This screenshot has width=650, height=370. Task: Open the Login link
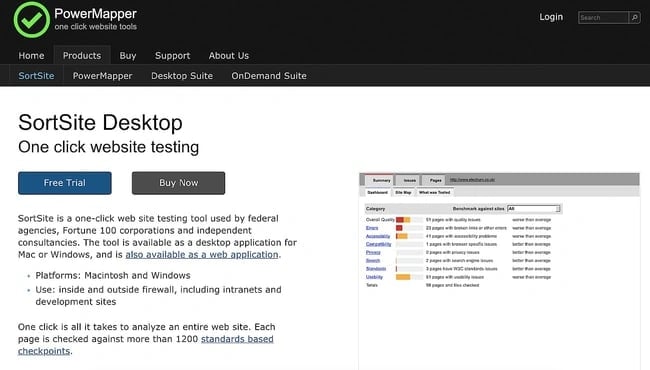[551, 17]
